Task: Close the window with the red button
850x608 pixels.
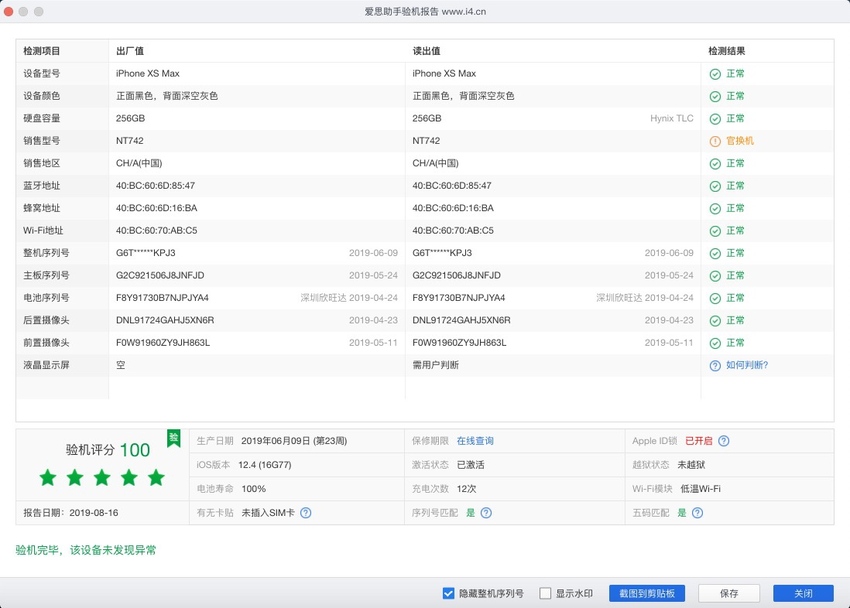Action: point(8,11)
